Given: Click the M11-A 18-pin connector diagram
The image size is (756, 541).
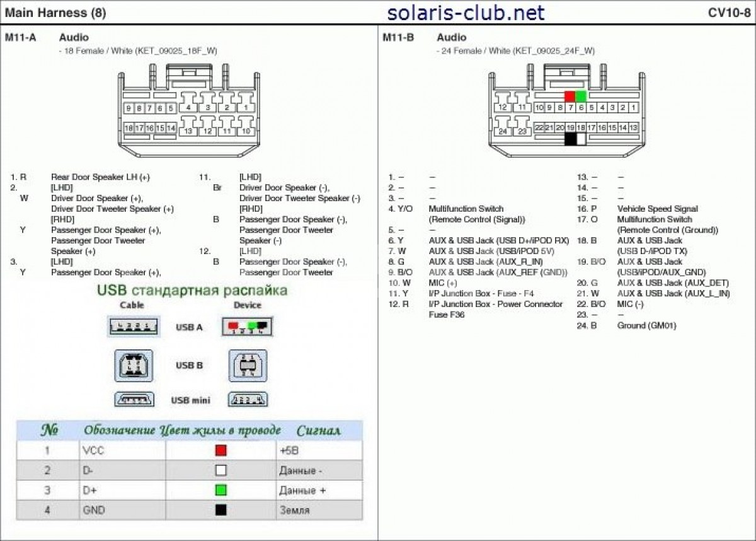Looking at the screenshot, I should point(188,113).
